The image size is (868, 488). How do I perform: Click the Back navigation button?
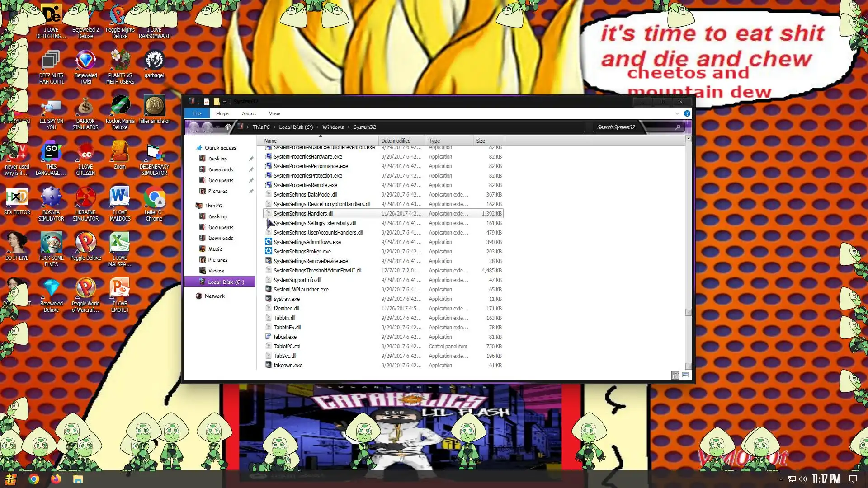(193, 127)
